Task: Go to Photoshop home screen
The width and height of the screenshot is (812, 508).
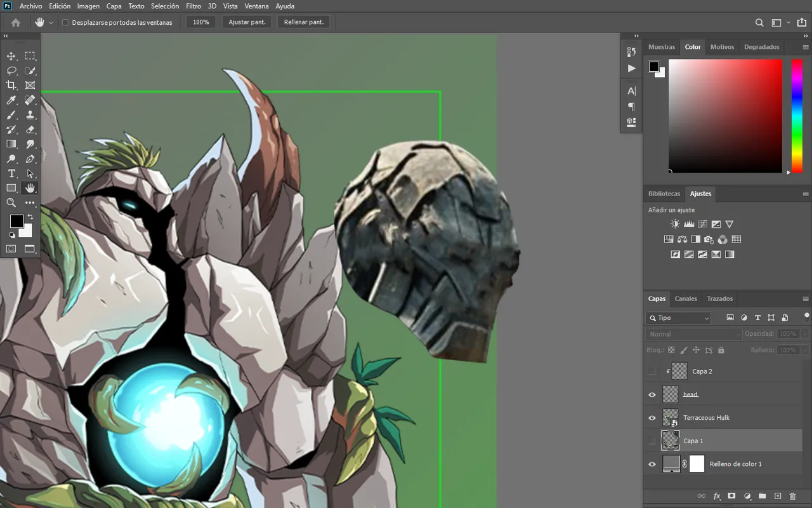Action: click(16, 22)
